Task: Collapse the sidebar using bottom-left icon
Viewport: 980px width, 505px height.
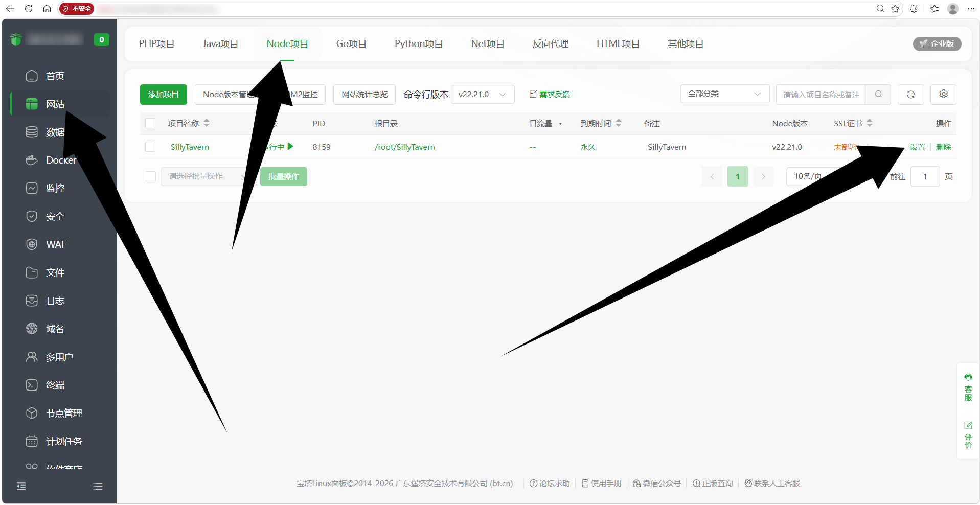Action: (x=21, y=486)
